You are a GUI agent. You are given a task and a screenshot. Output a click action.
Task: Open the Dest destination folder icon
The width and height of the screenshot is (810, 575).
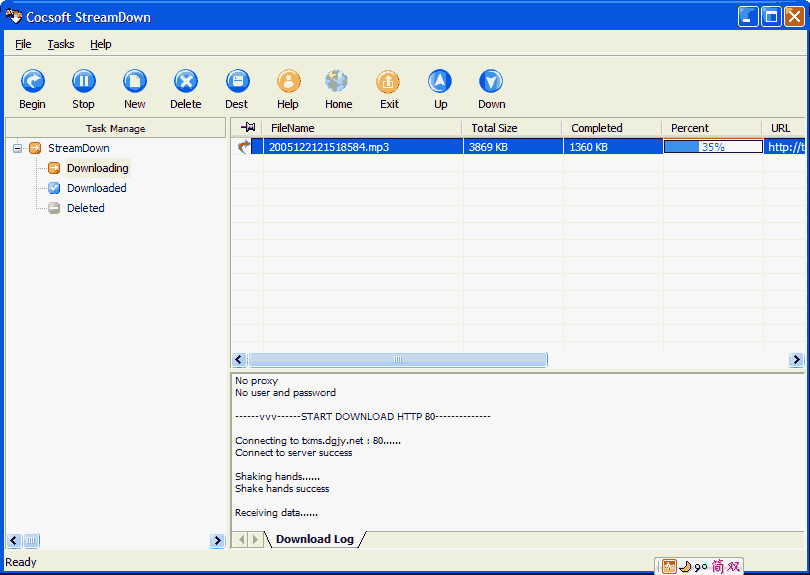coord(238,81)
